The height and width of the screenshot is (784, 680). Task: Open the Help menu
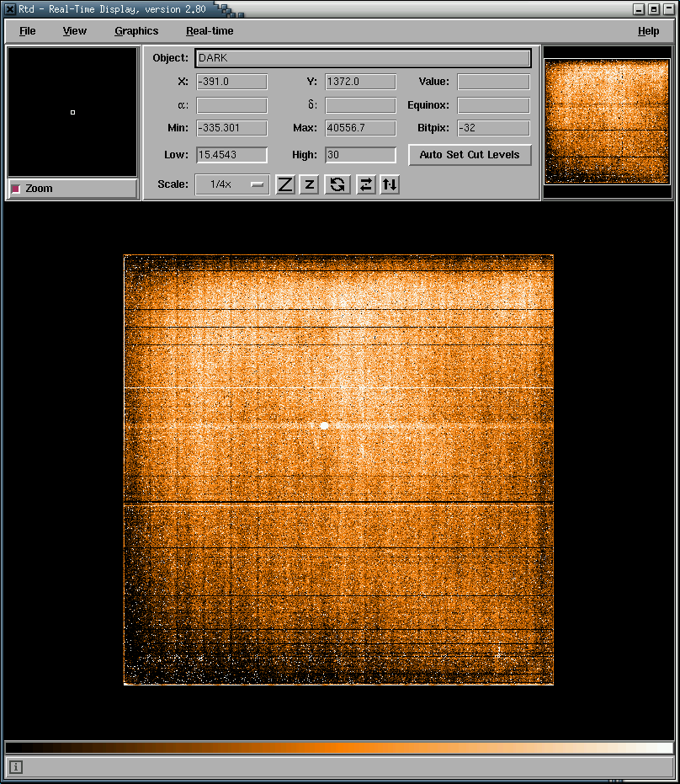pos(648,31)
